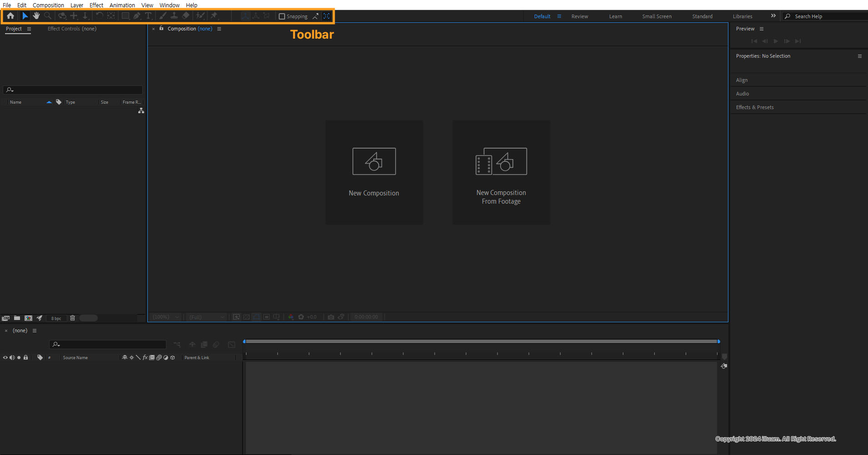Expand the Effects & Presets panel

(x=755, y=107)
